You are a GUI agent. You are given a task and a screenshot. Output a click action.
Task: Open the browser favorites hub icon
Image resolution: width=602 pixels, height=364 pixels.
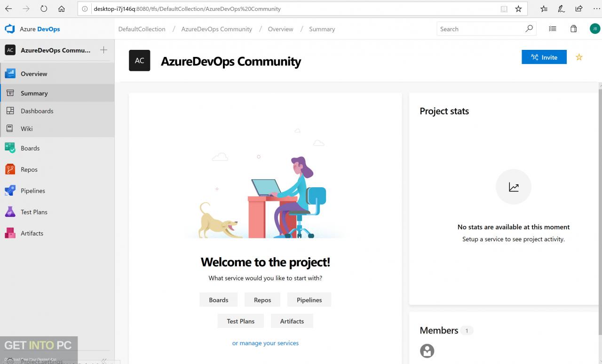pyautogui.click(x=544, y=8)
